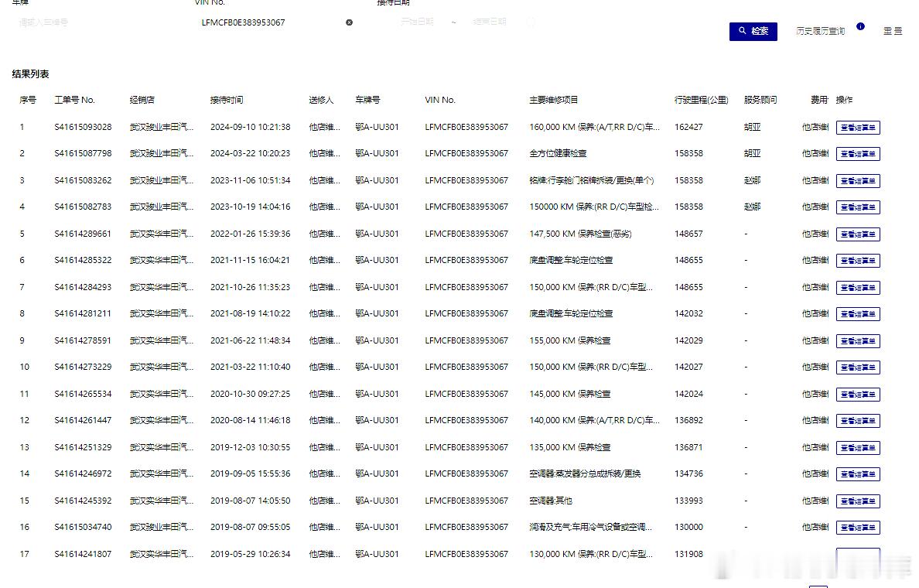Click mileage value 162427
919x588 pixels.
(x=688, y=127)
